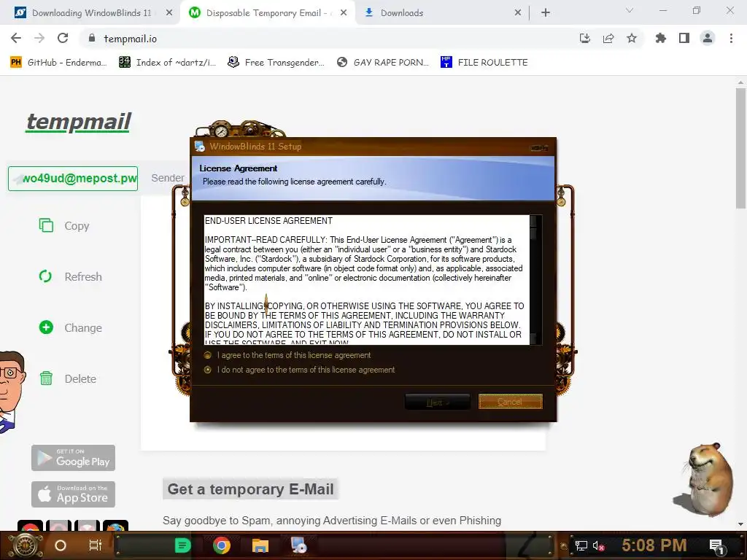747x560 pixels.
Task: Click the license text scrollbar in setup
Action: click(535, 279)
